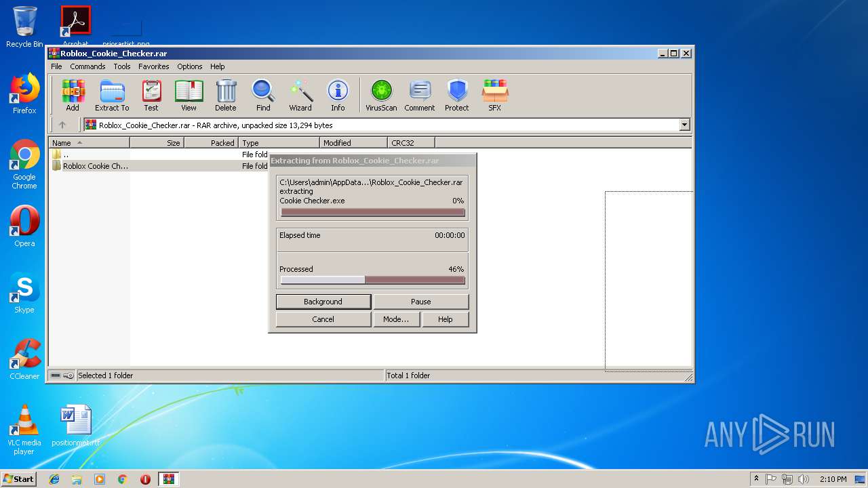The image size is (868, 488).
Task: Open the Find magnifier tool
Action: pyautogui.click(x=263, y=96)
